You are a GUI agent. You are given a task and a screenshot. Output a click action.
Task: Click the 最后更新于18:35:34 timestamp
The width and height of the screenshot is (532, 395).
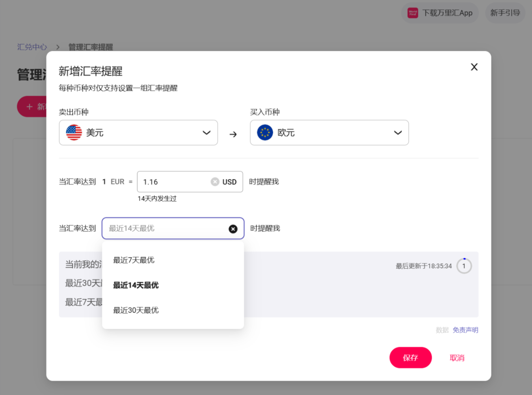click(x=424, y=266)
